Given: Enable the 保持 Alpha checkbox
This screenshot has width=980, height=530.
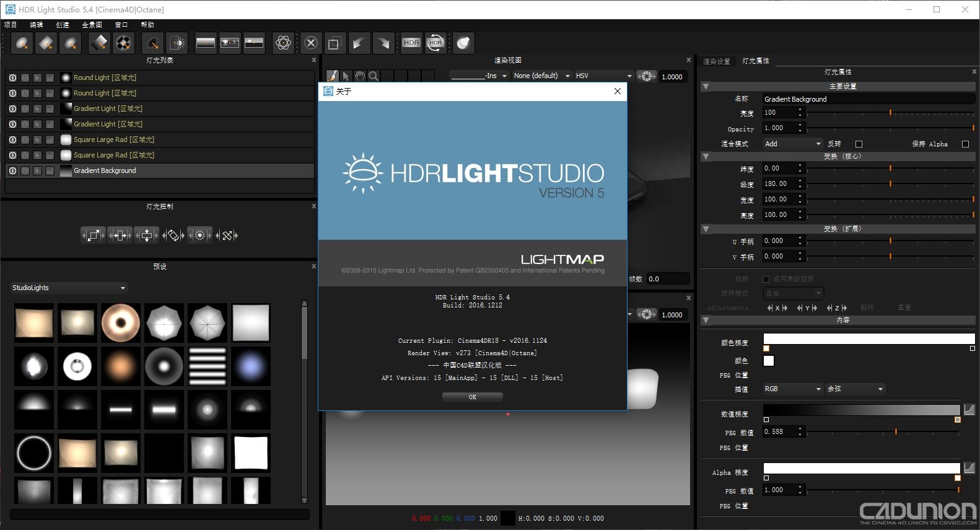Looking at the screenshot, I should (x=965, y=144).
